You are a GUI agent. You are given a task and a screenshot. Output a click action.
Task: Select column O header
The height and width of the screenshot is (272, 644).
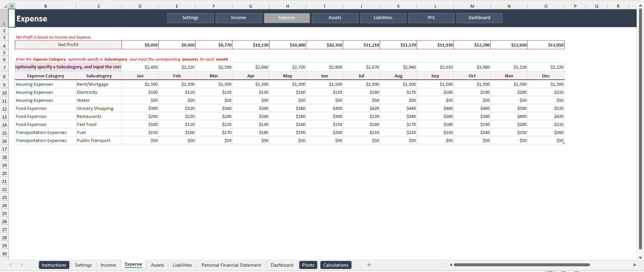tap(546, 6)
